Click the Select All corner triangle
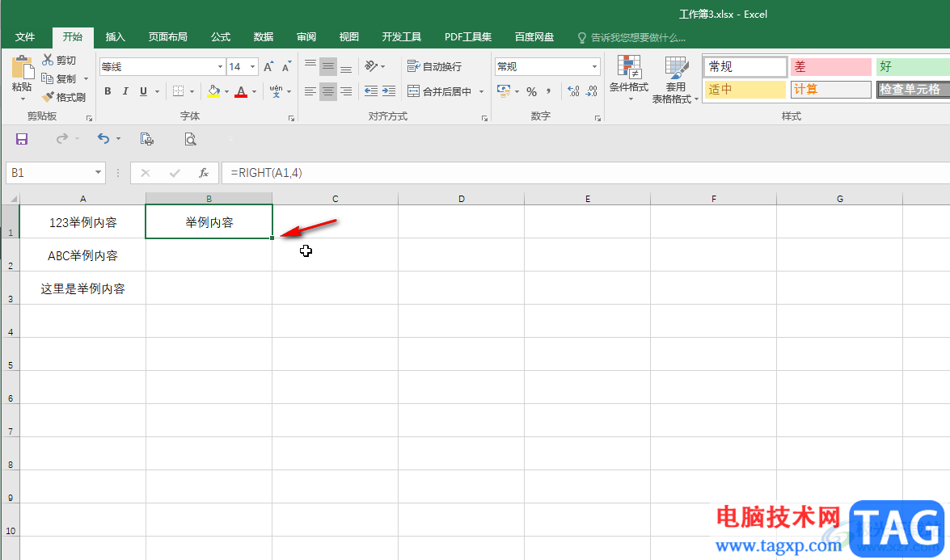The height and width of the screenshot is (560, 950). pos(13,199)
